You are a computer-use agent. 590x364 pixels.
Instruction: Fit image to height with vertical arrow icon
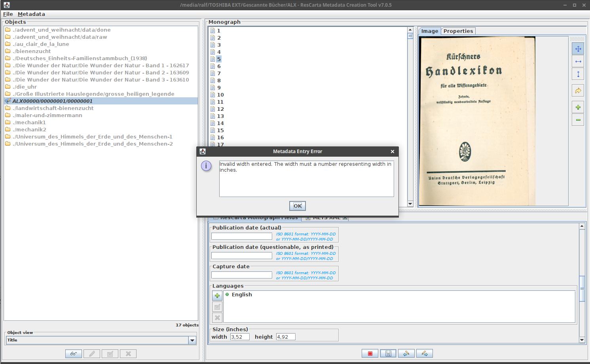click(x=578, y=74)
